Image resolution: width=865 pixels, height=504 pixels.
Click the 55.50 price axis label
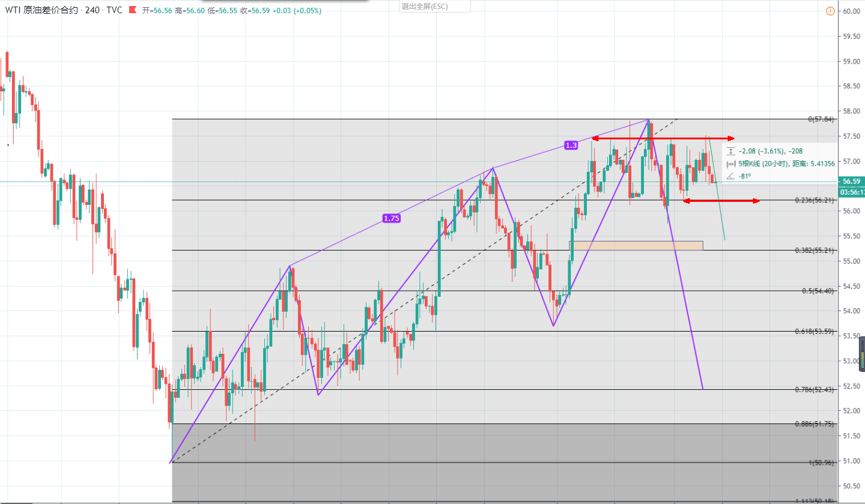pyautogui.click(x=851, y=236)
